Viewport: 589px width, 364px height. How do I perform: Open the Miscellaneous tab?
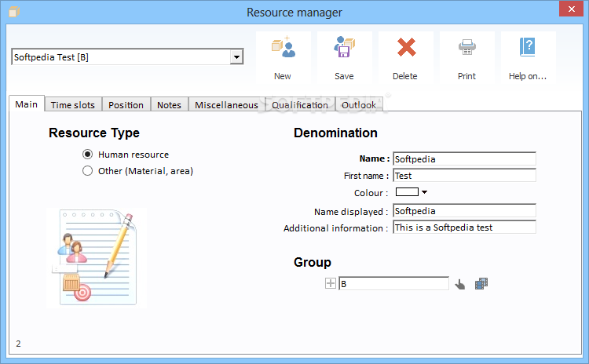(x=226, y=105)
